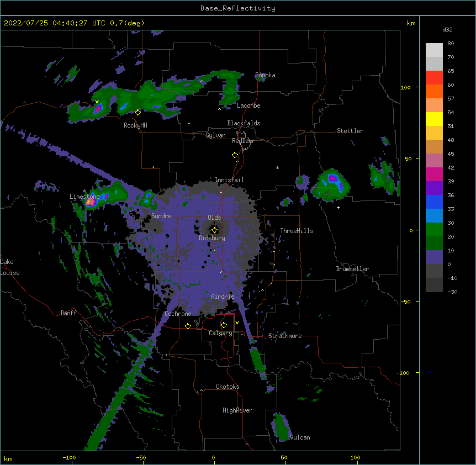
Task: Click the Blackfalds town label
Action: click(244, 123)
